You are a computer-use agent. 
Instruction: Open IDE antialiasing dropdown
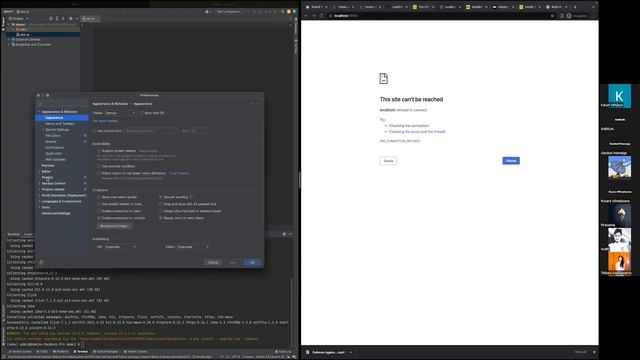pyautogui.click(x=121, y=247)
